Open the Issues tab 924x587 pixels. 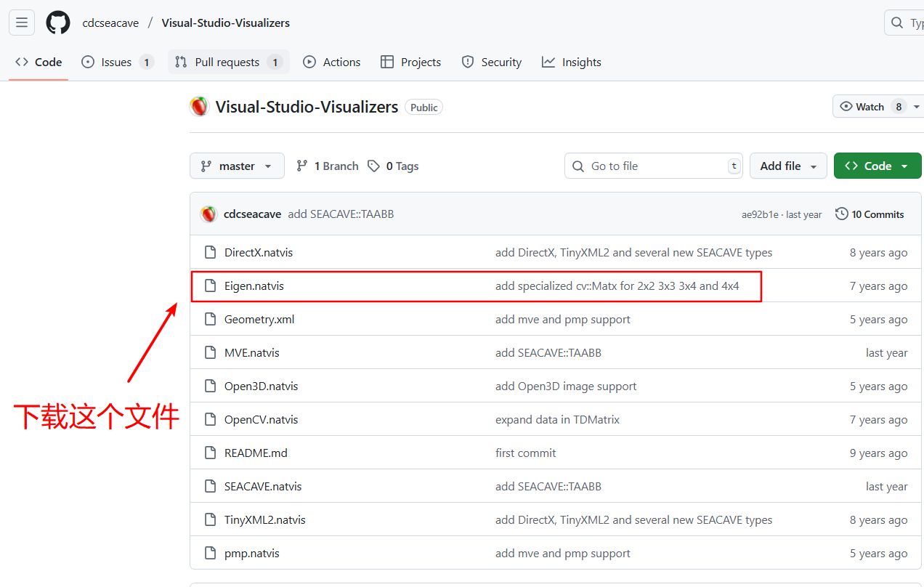(x=117, y=62)
